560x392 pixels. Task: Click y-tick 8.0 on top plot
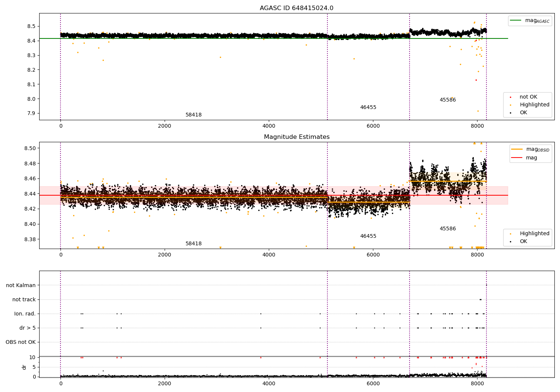coord(31,99)
